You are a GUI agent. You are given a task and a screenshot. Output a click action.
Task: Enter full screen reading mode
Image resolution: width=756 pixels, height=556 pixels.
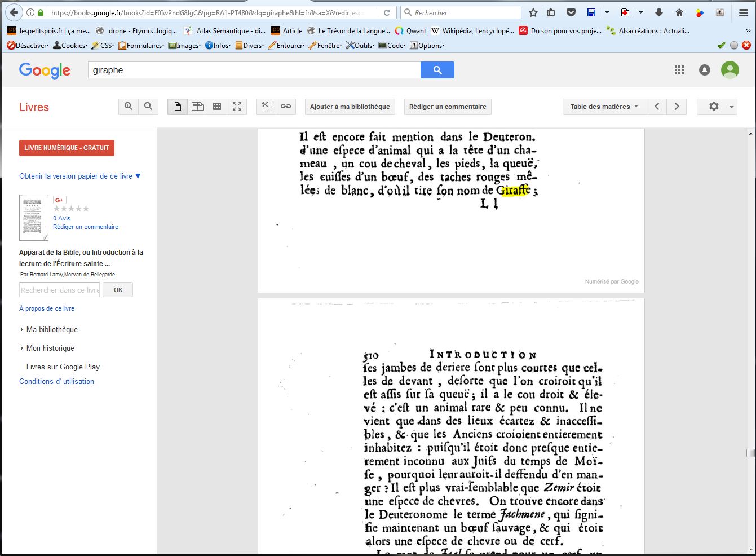pyautogui.click(x=237, y=107)
